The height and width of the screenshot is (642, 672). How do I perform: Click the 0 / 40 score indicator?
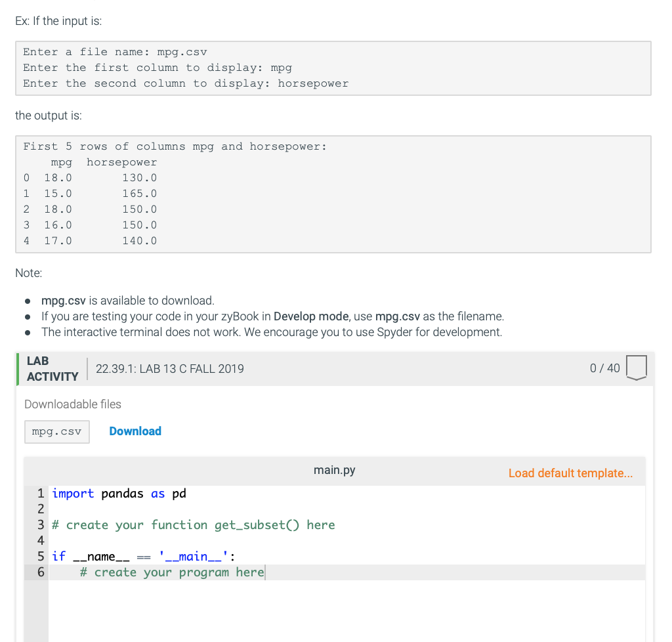point(605,368)
